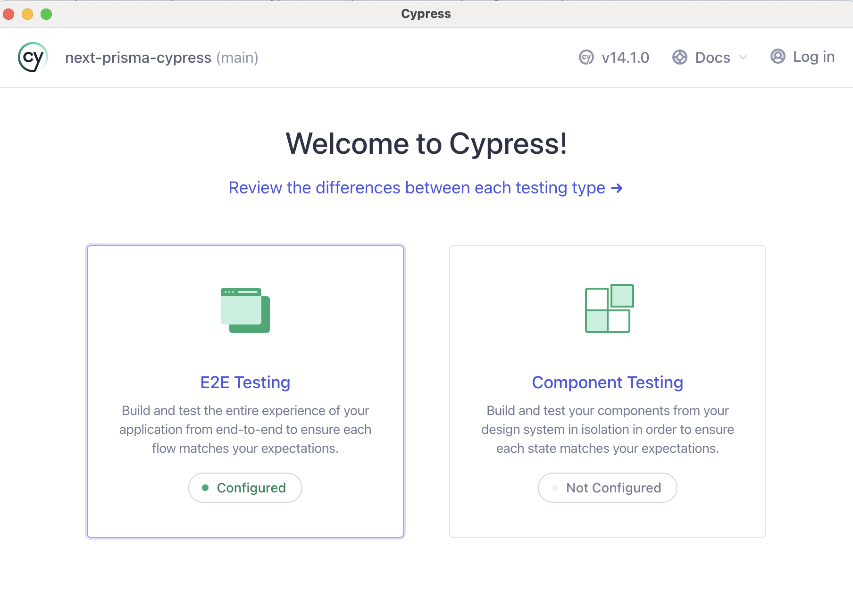
Task: Click the Docs lifebuoy icon
Action: 680,58
